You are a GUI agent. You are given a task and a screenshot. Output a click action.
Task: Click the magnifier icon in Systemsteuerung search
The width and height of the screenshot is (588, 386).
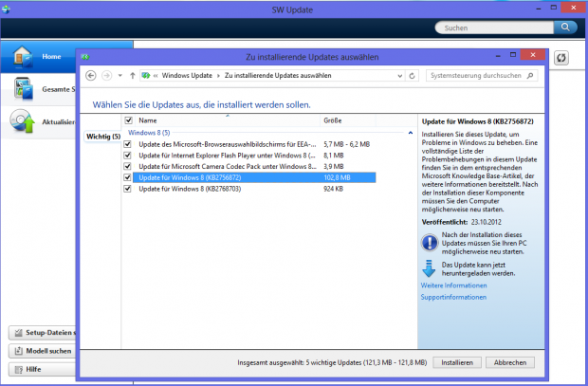530,76
